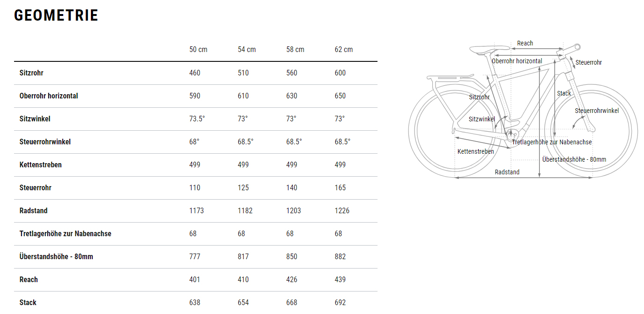The height and width of the screenshot is (314, 644).
Task: Choose the 62 cm size column header
Action: (x=344, y=50)
